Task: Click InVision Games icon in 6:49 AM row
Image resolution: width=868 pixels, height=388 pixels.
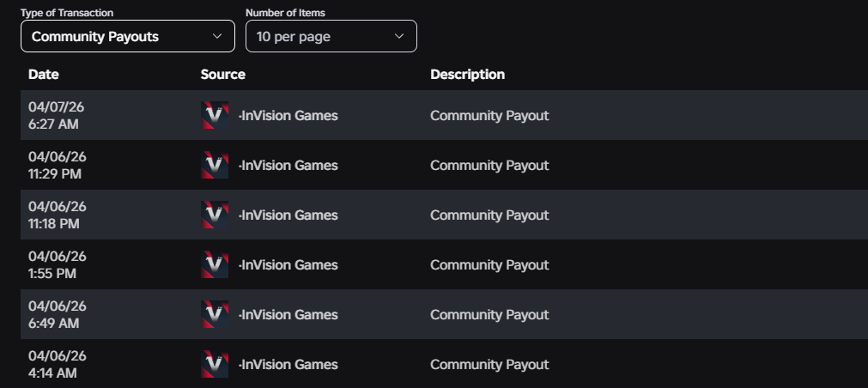Action: [x=215, y=314]
